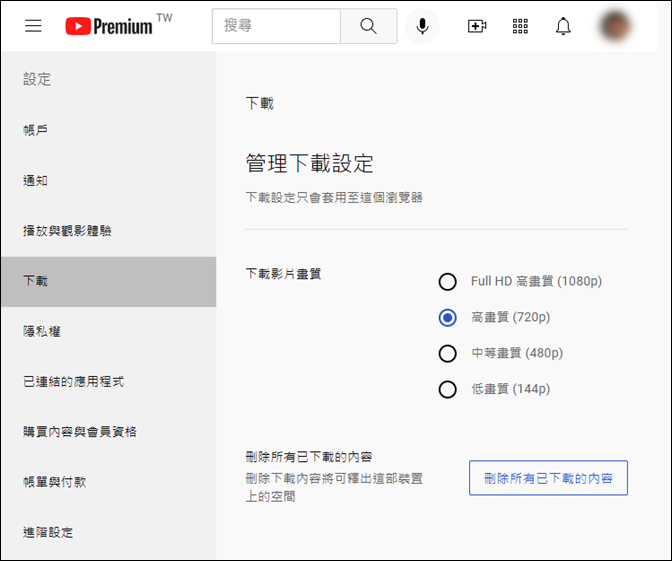
Task: Open 購買內容與會員資格 settings
Action: (x=109, y=432)
